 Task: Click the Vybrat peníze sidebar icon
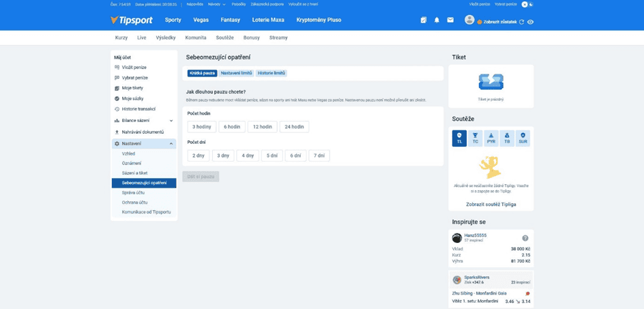coord(117,78)
